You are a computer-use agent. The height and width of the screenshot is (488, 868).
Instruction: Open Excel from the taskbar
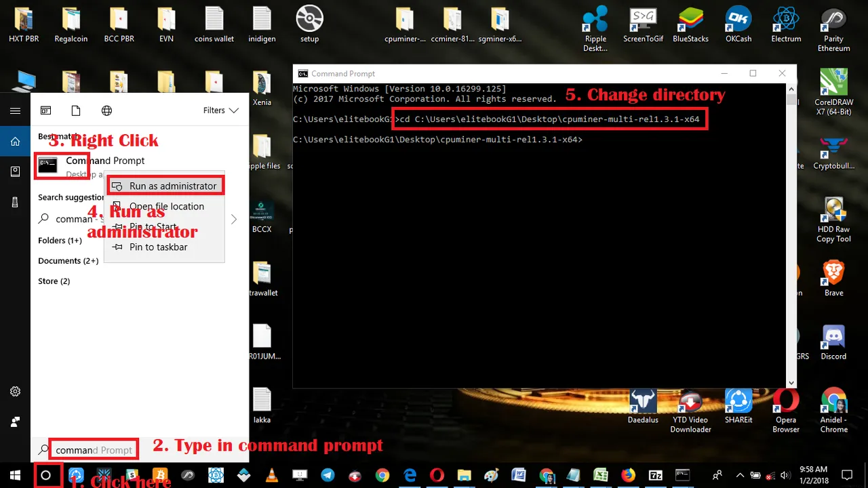(601, 475)
